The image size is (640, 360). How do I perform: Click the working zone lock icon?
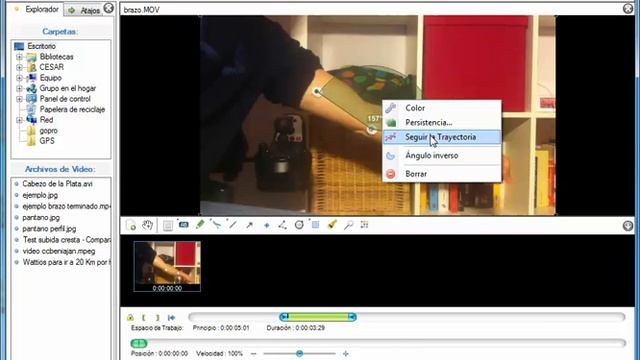[x=130, y=317]
